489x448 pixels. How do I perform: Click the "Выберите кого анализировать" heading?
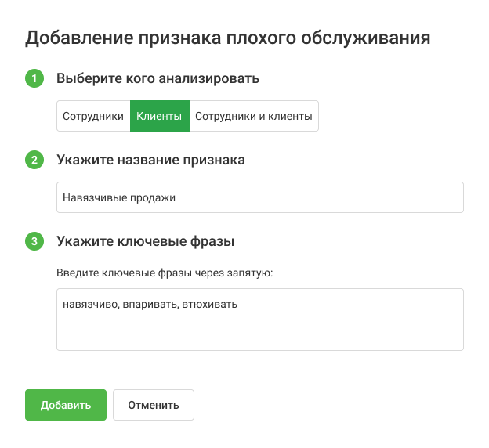(x=158, y=78)
